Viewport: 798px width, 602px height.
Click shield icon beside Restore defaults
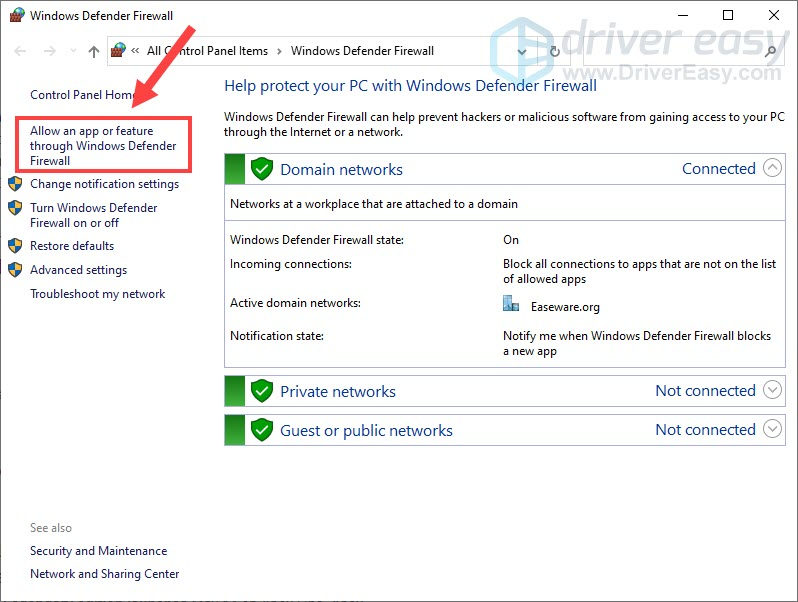15,246
